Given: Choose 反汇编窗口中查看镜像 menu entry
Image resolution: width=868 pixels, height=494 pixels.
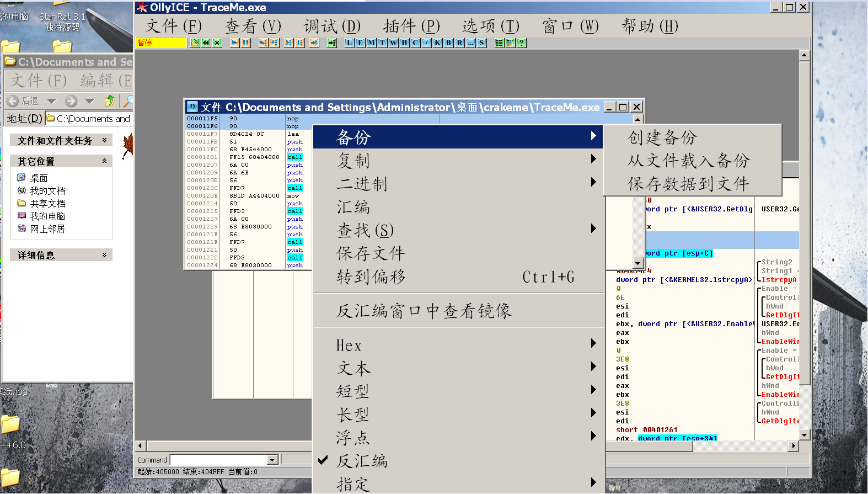Looking at the screenshot, I should click(x=458, y=311).
